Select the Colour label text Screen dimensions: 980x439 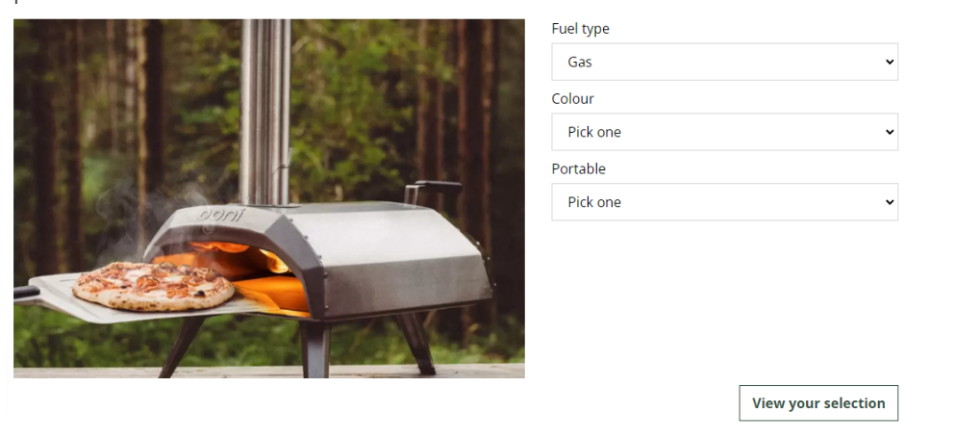(572, 99)
